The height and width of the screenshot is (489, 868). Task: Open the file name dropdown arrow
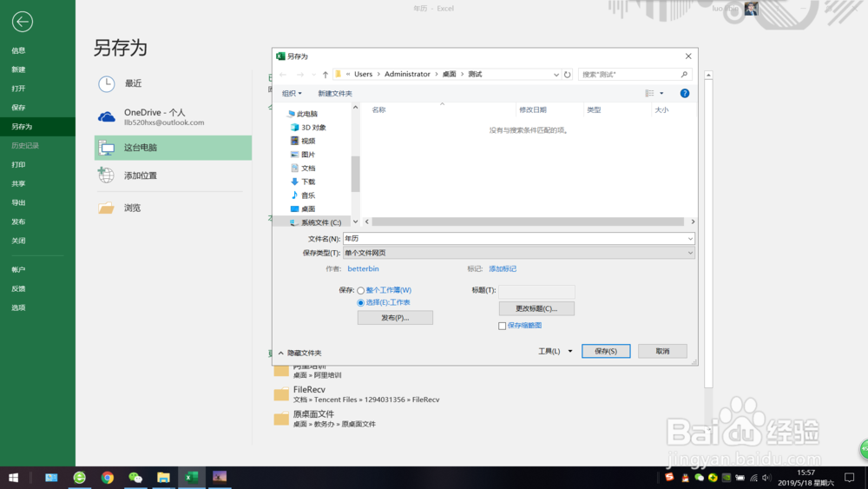coord(690,239)
